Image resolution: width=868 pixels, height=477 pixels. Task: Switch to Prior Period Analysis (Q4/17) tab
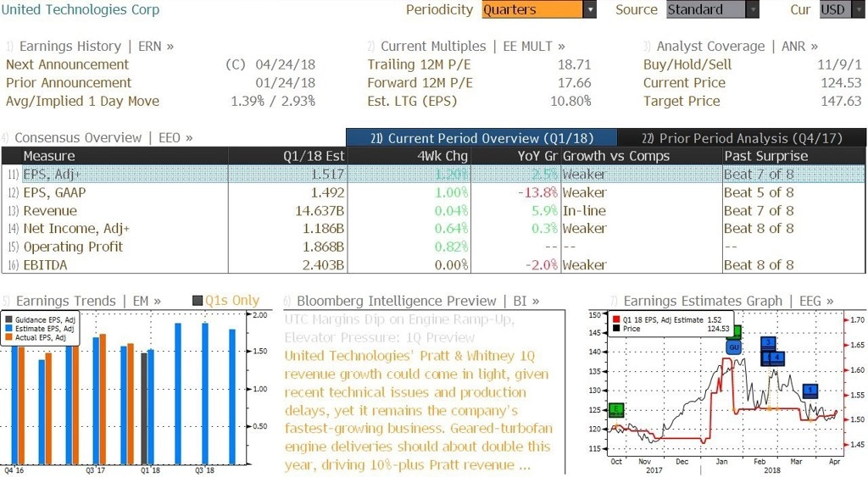[x=742, y=138]
